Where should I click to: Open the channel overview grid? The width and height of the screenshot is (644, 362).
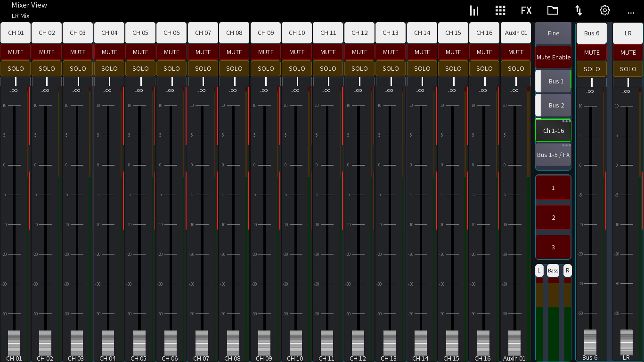[x=500, y=10]
